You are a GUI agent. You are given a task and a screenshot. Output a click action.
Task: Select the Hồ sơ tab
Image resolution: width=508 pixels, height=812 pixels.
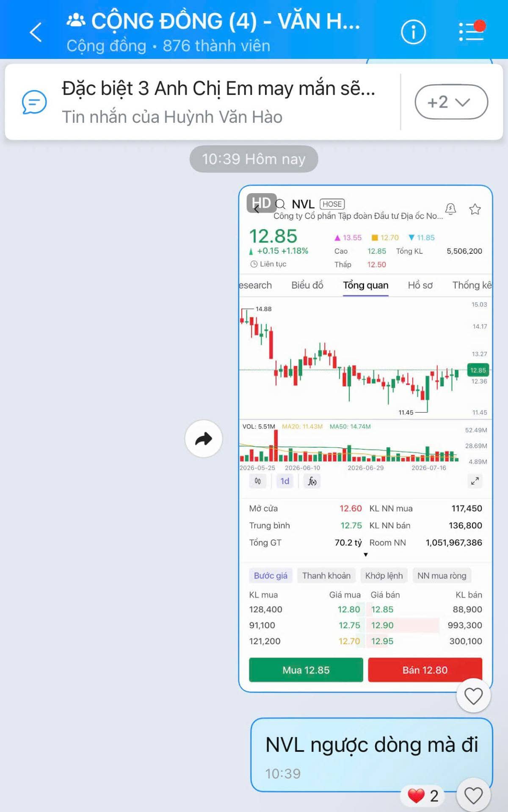(420, 285)
